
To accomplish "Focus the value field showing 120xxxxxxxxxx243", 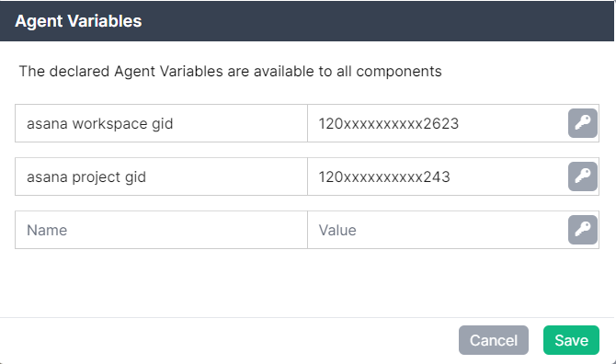I will coord(438,176).
